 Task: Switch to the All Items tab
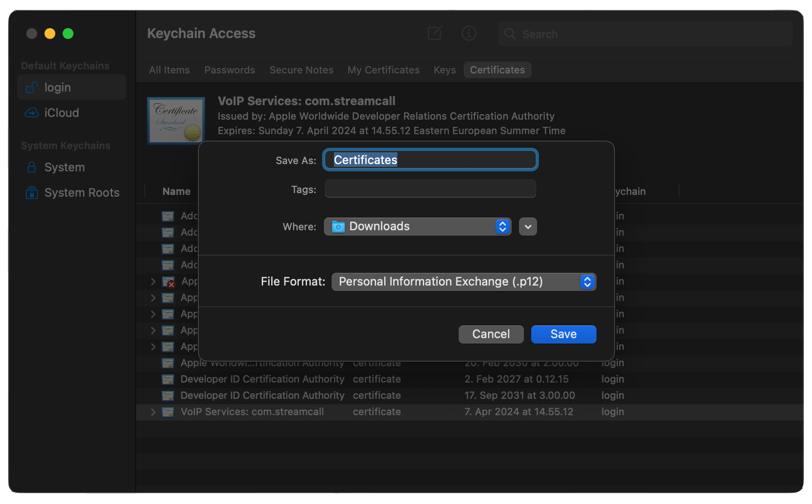click(169, 70)
